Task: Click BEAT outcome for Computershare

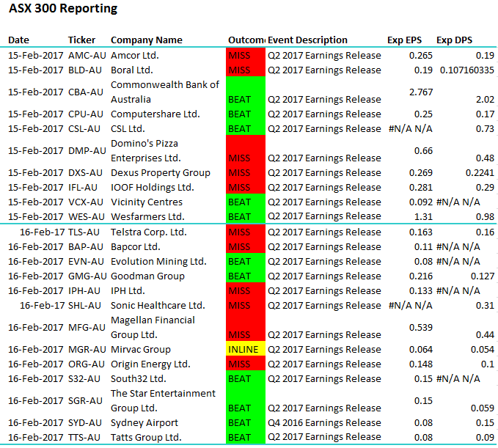Action: click(x=246, y=114)
